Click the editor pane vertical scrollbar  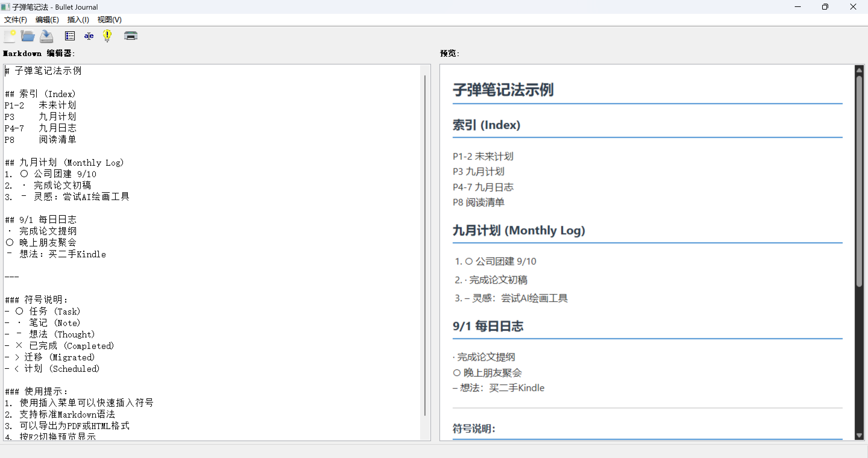[x=425, y=246]
